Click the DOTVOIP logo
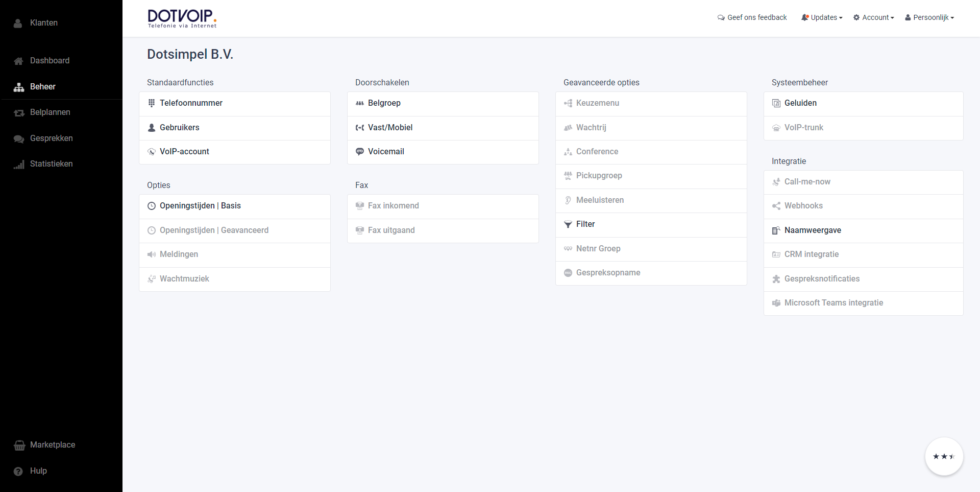This screenshot has width=980, height=492. coord(182,18)
